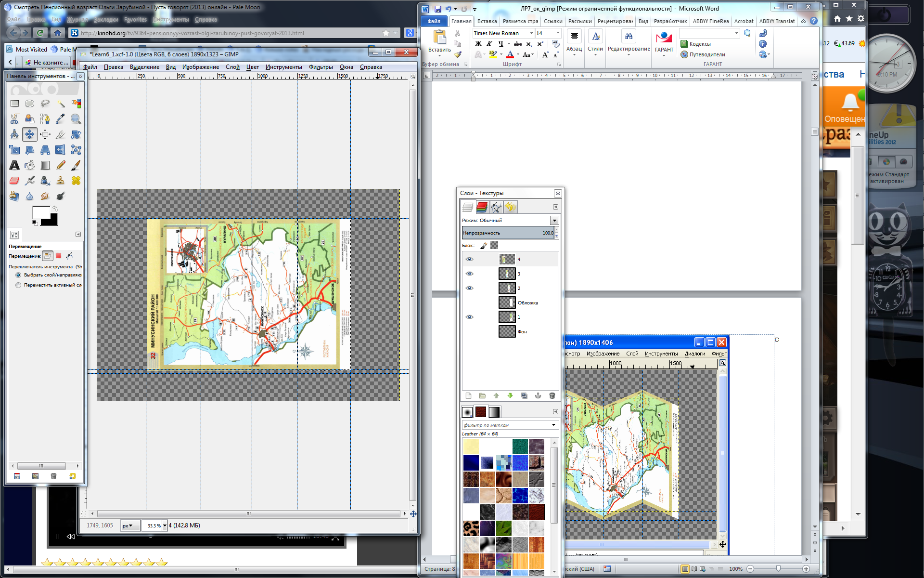The height and width of the screenshot is (578, 924).
Task: Select the Move tool in toolbox
Action: 30,134
